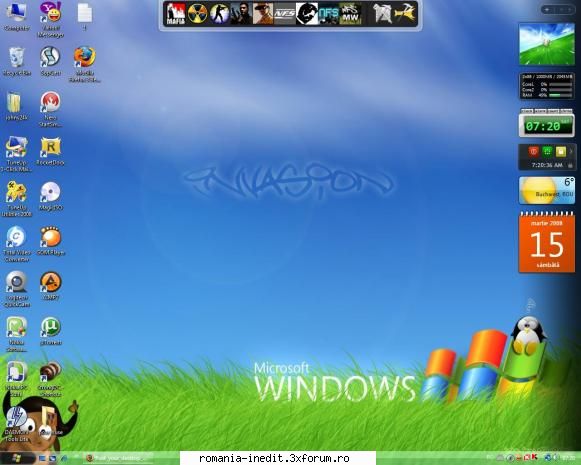The height and width of the screenshot is (465, 581).
Task: Expand the control gadget with its arrow
Action: tap(571, 151)
